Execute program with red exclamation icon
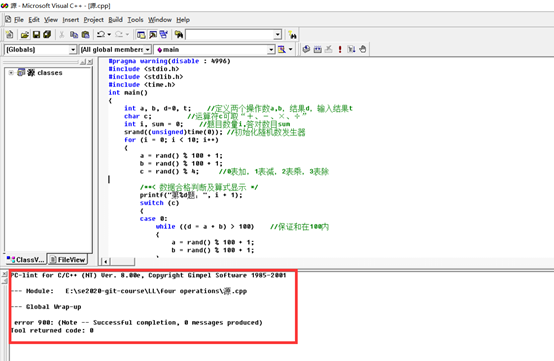The image size is (554, 361). pos(340,49)
